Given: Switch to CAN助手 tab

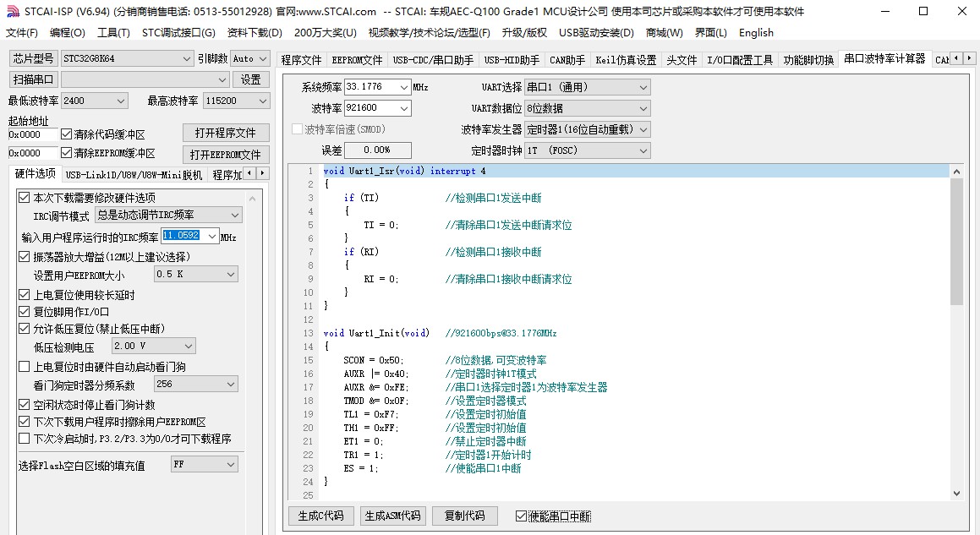Looking at the screenshot, I should pyautogui.click(x=567, y=60).
